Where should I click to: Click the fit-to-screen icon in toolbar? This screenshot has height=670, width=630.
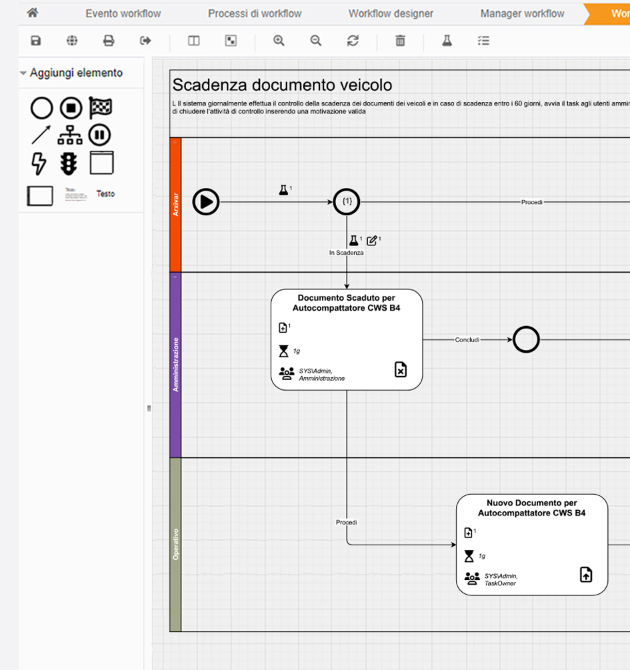pos(231,41)
